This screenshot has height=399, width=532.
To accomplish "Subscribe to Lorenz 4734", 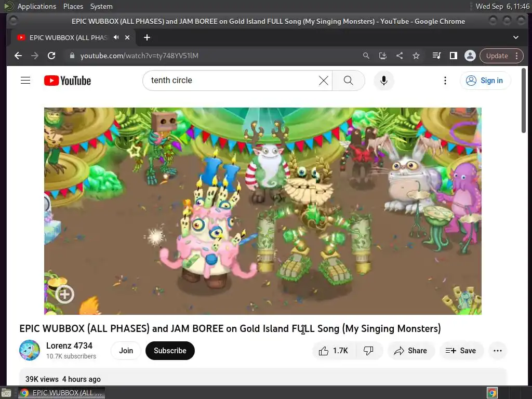I will [x=170, y=351].
